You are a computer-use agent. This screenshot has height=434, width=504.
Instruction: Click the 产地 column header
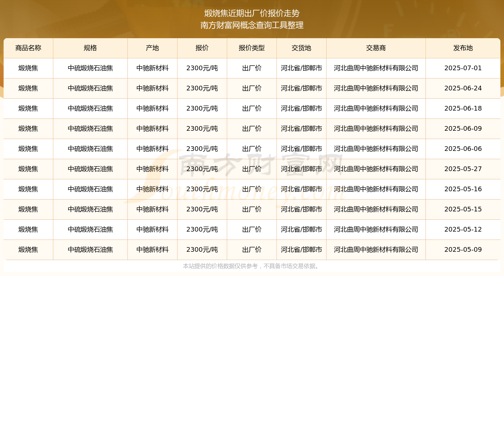tap(153, 48)
